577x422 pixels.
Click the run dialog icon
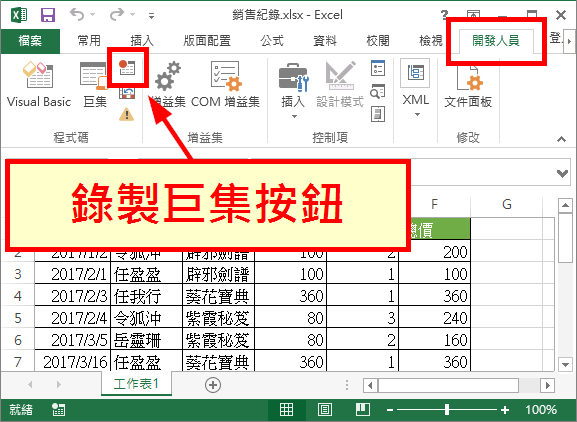click(378, 114)
